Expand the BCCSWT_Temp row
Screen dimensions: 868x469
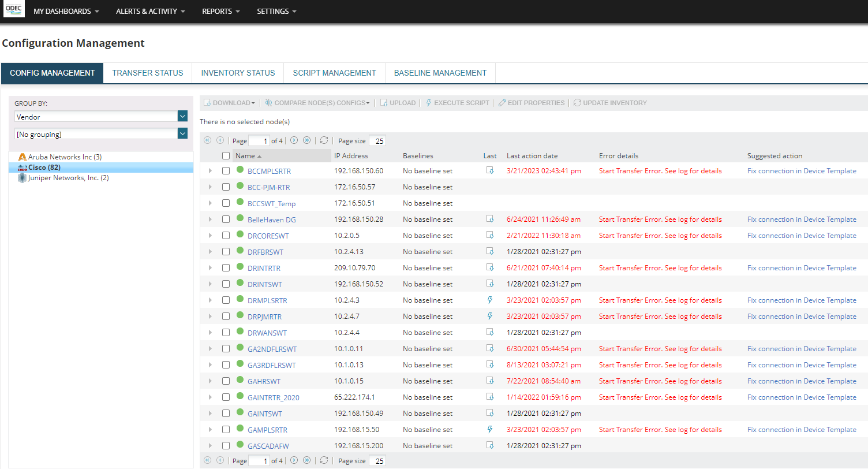pyautogui.click(x=209, y=203)
